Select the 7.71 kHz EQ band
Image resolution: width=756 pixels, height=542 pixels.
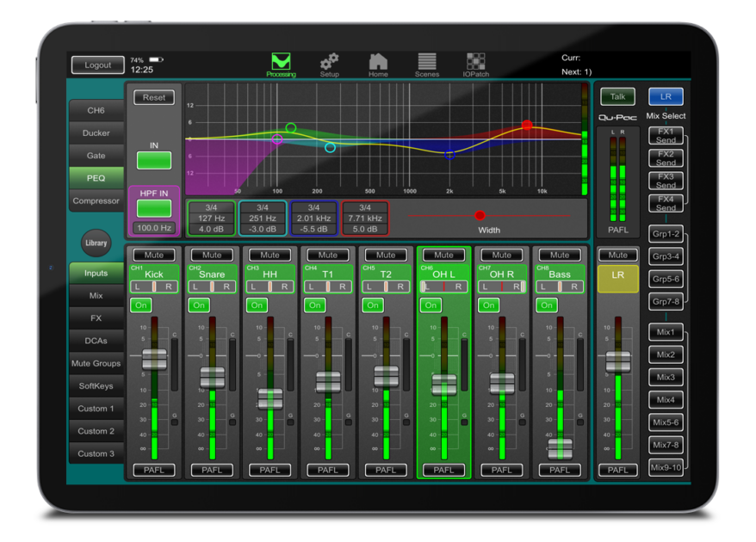(x=364, y=218)
